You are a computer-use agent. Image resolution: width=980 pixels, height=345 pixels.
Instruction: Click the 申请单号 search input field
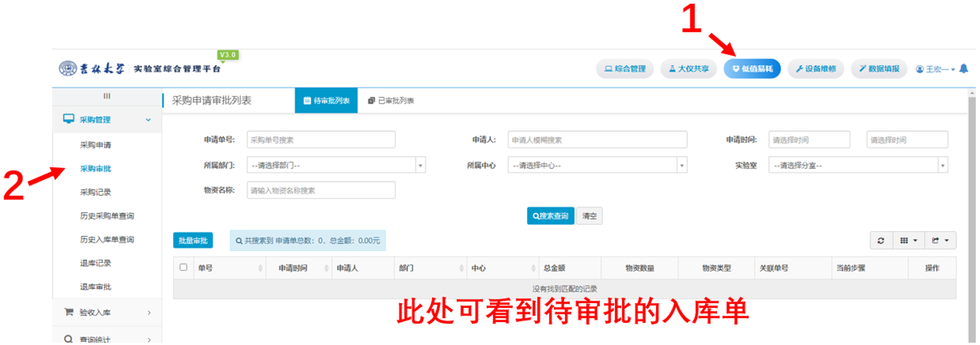[x=321, y=140]
